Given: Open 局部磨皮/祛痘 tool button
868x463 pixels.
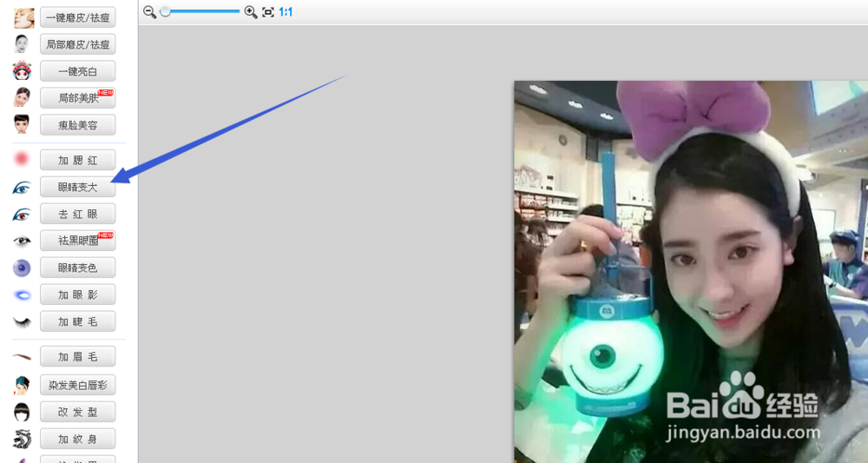Looking at the screenshot, I should 77,44.
